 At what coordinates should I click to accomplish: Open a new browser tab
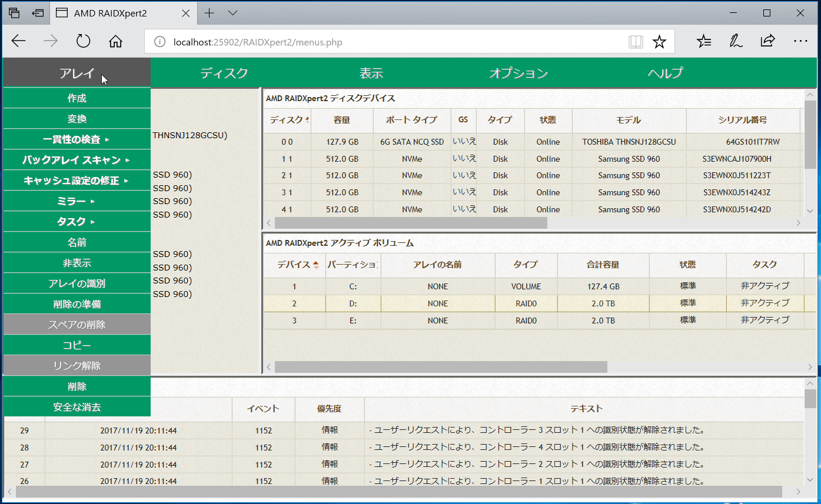209,13
